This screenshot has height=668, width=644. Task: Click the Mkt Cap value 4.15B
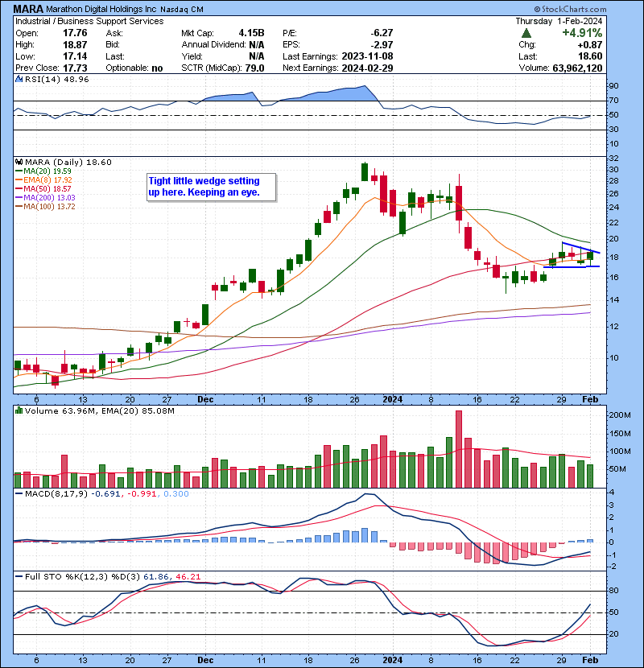tap(251, 33)
